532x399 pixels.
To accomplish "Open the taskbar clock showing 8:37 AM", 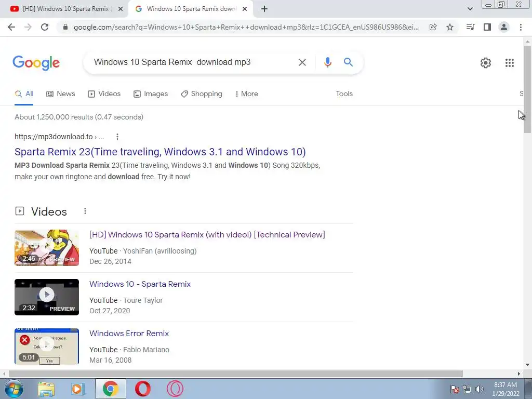I will pyautogui.click(x=506, y=389).
